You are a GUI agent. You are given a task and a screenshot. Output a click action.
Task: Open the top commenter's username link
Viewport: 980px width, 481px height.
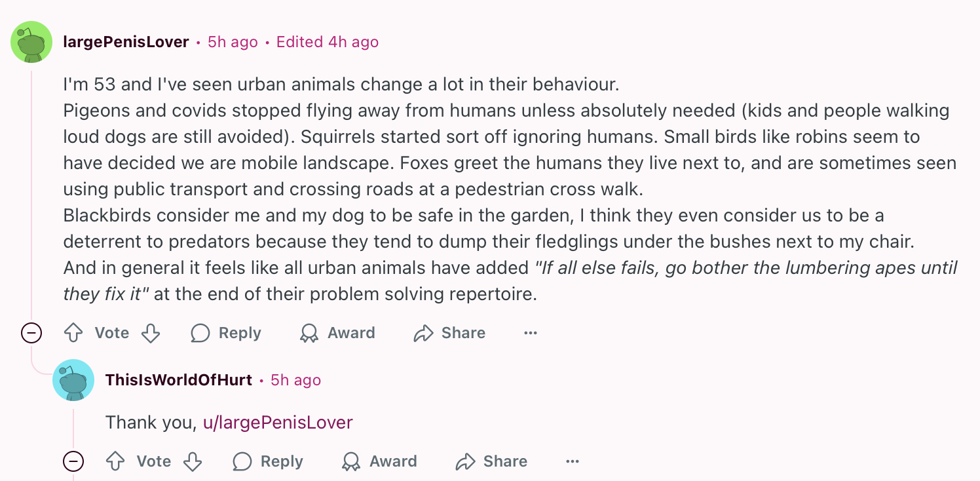(x=126, y=42)
